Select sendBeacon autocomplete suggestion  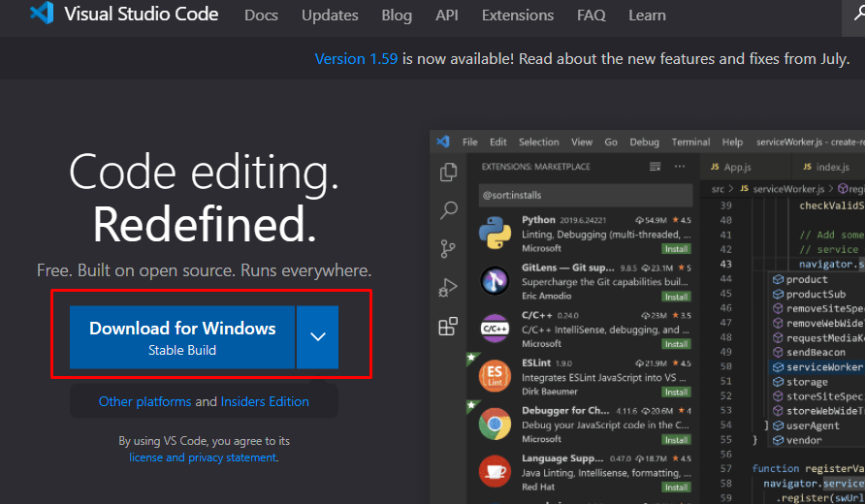[x=817, y=353]
